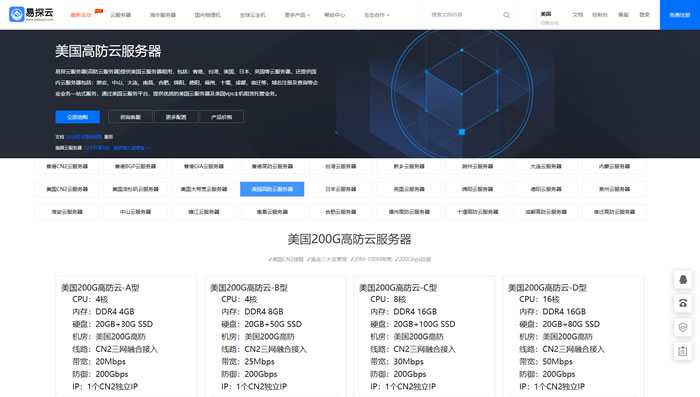Click the search magnifier icon
Image resolution: width=700 pixels, height=397 pixels.
tap(507, 15)
